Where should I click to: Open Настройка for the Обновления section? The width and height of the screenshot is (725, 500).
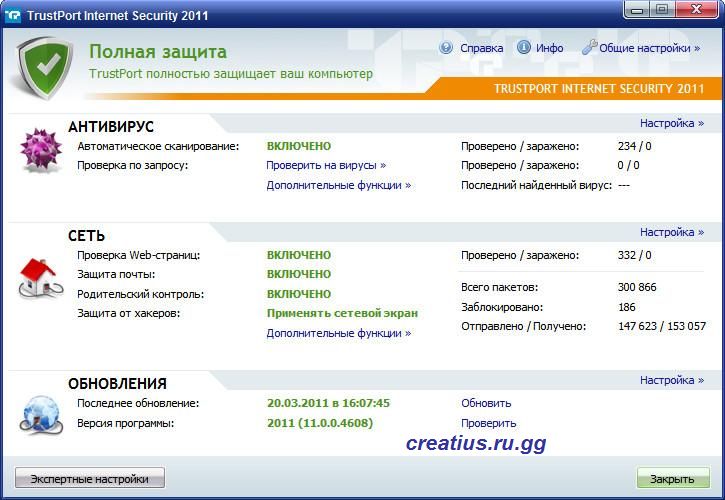coord(671,380)
